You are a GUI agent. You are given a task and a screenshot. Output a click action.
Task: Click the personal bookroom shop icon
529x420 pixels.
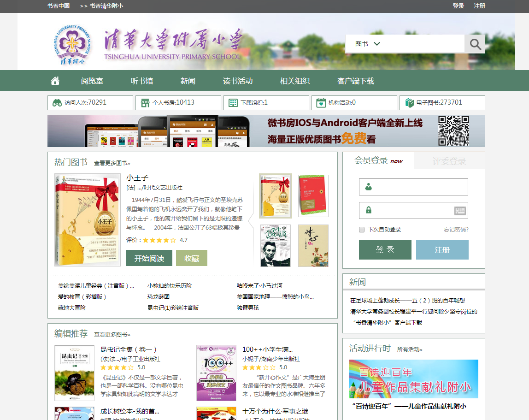[x=145, y=103]
